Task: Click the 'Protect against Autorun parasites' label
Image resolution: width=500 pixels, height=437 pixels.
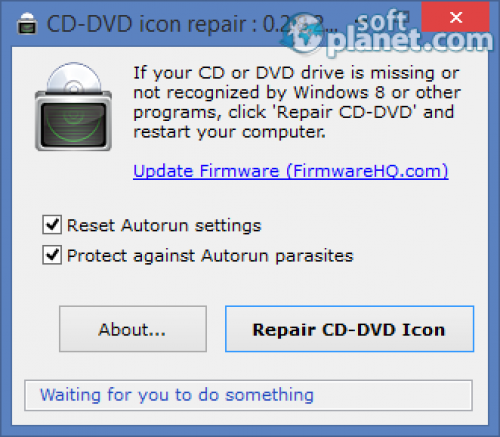Action: 210,256
